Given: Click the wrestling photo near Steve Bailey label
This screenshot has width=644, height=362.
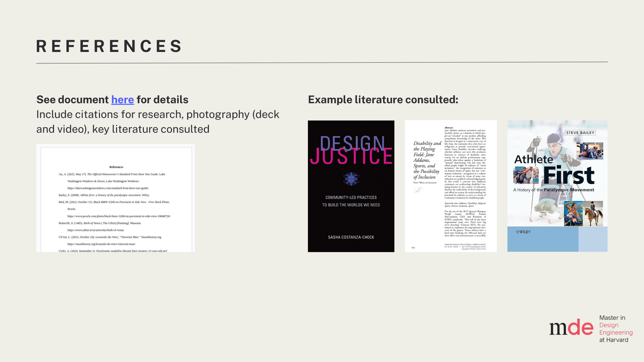Looking at the screenshot, I should [590, 151].
